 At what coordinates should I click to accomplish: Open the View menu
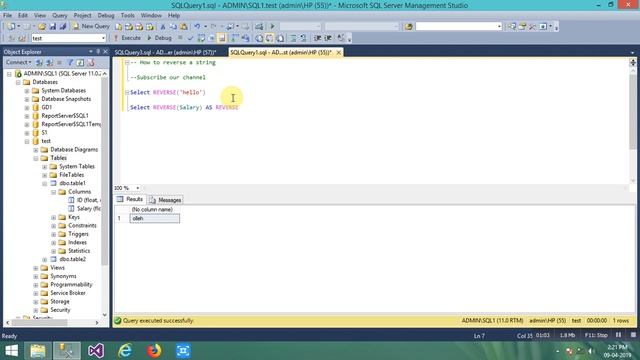(40, 15)
